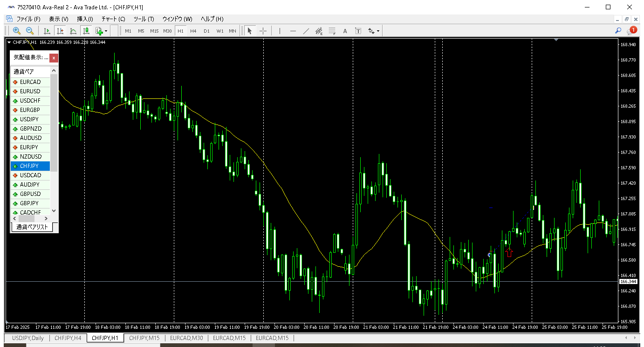Open the search magnifier icon

pyautogui.click(x=618, y=31)
